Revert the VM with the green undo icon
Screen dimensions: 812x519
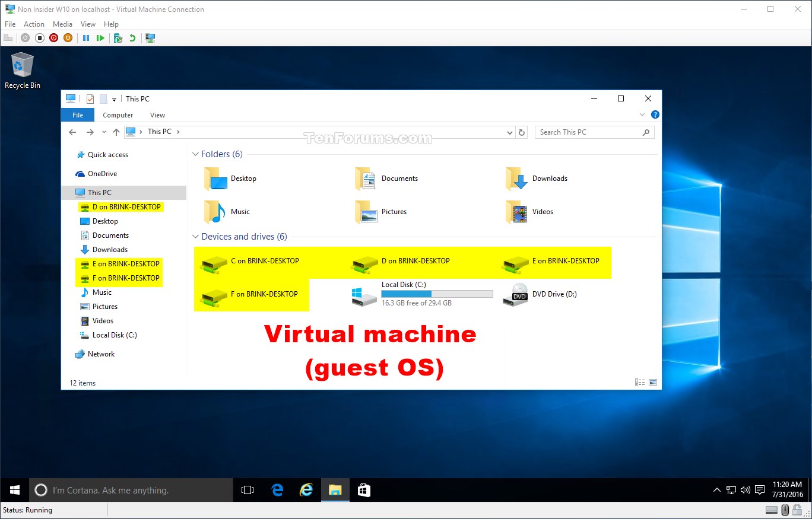pyautogui.click(x=132, y=38)
